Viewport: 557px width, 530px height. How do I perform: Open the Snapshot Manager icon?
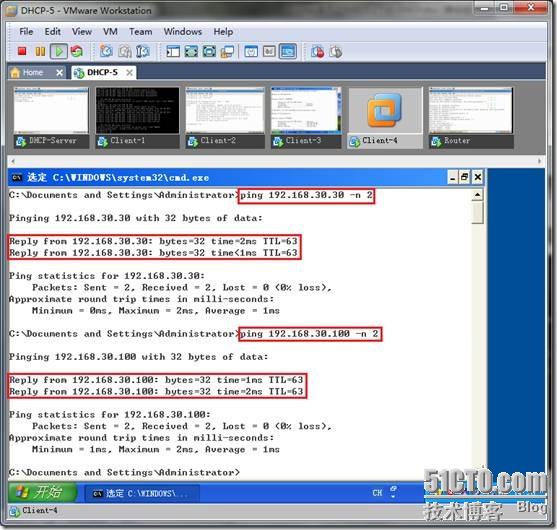click(142, 52)
